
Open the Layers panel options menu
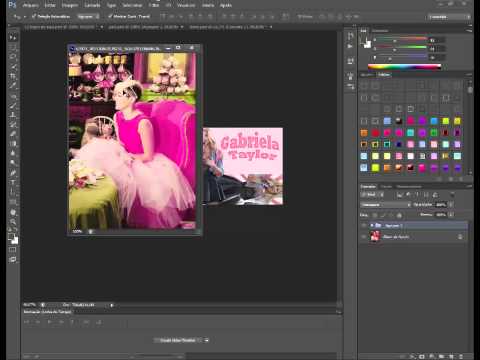[469, 186]
